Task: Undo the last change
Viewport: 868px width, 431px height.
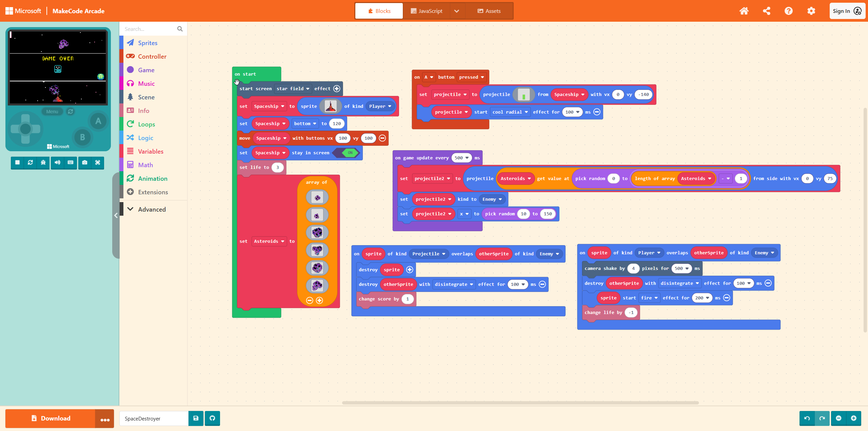Action: pos(807,418)
